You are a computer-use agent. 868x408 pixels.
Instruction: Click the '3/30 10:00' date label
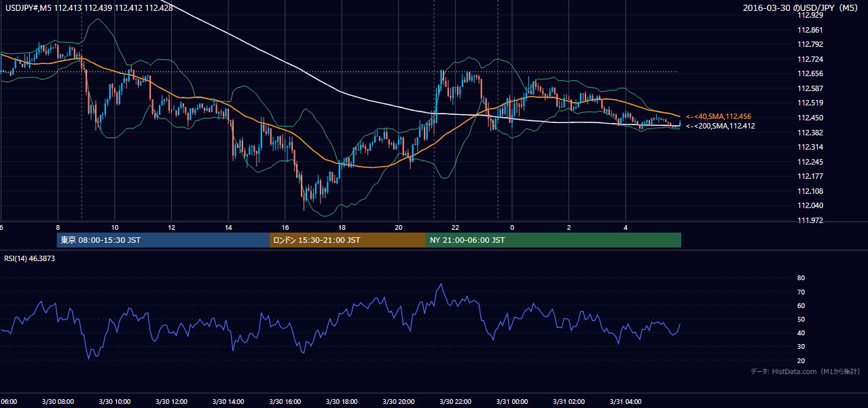[x=114, y=401]
